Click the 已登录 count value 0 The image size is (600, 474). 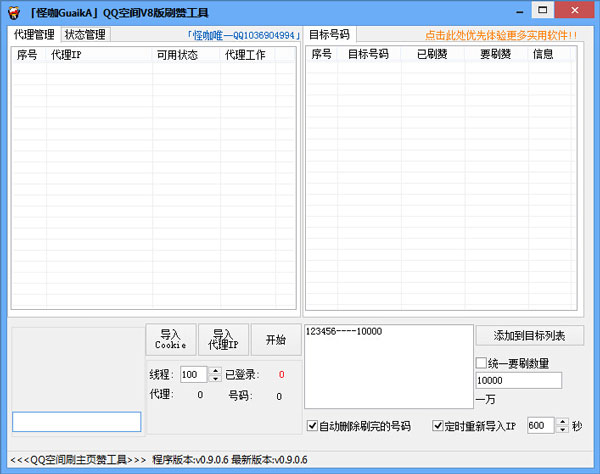[281, 375]
